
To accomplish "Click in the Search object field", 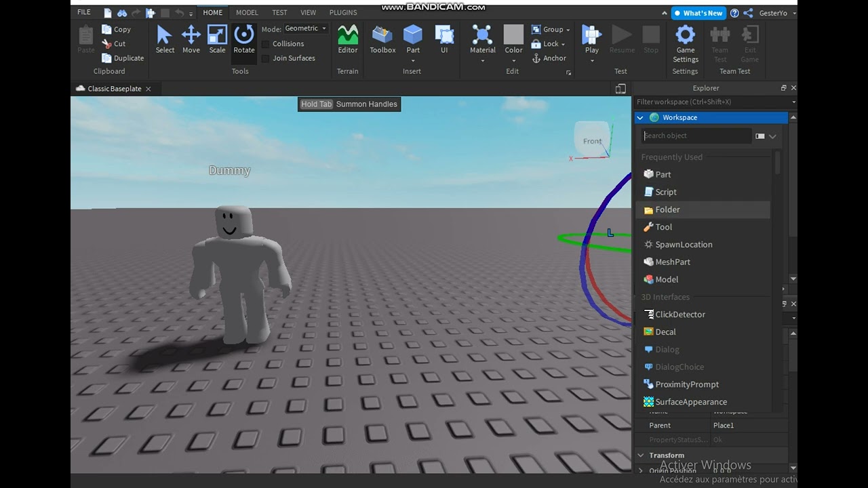I will click(697, 136).
